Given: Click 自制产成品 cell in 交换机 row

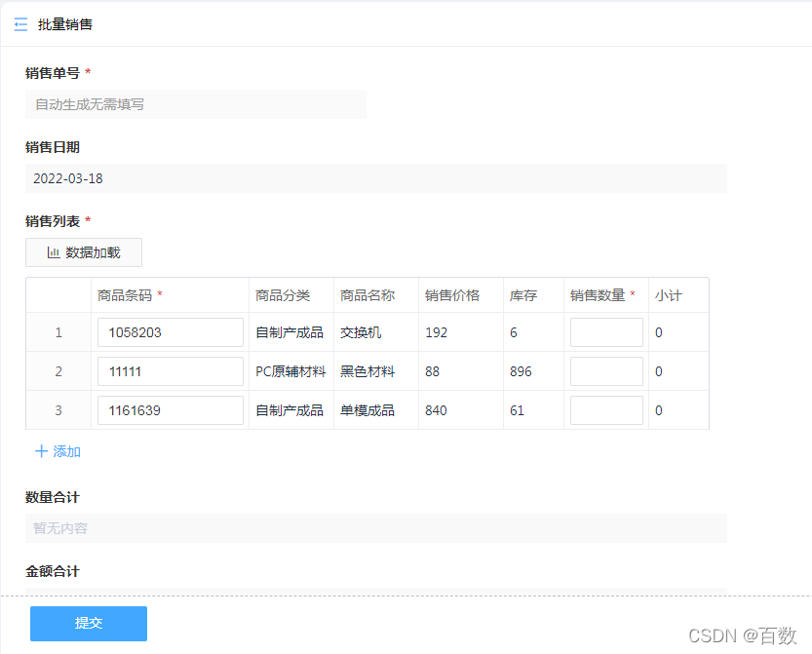Looking at the screenshot, I should [290, 332].
